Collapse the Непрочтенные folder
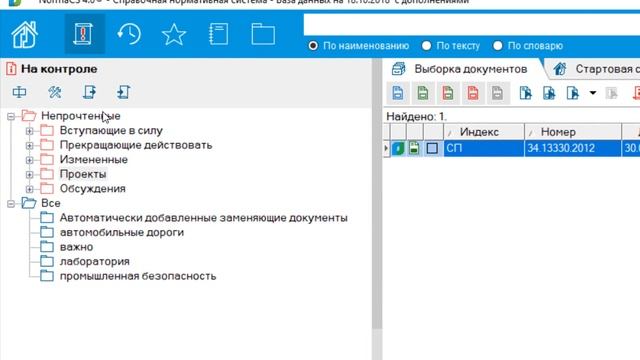640x360 pixels. (x=11, y=116)
